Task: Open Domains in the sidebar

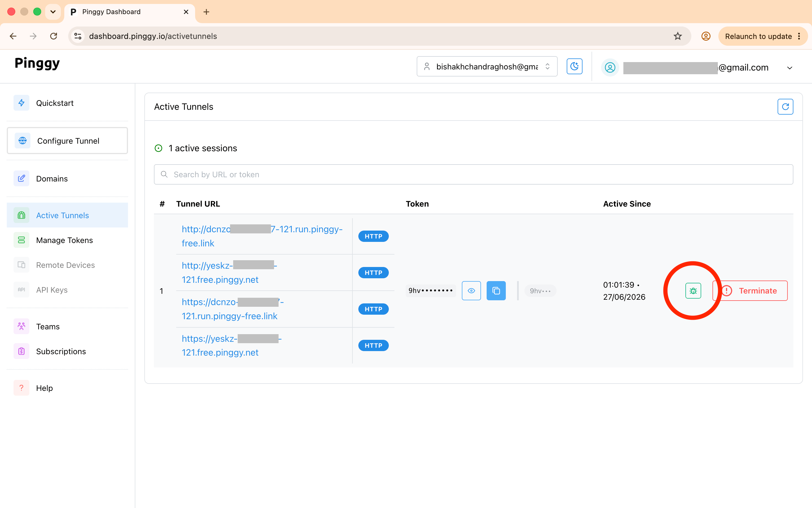Action: tap(67, 179)
